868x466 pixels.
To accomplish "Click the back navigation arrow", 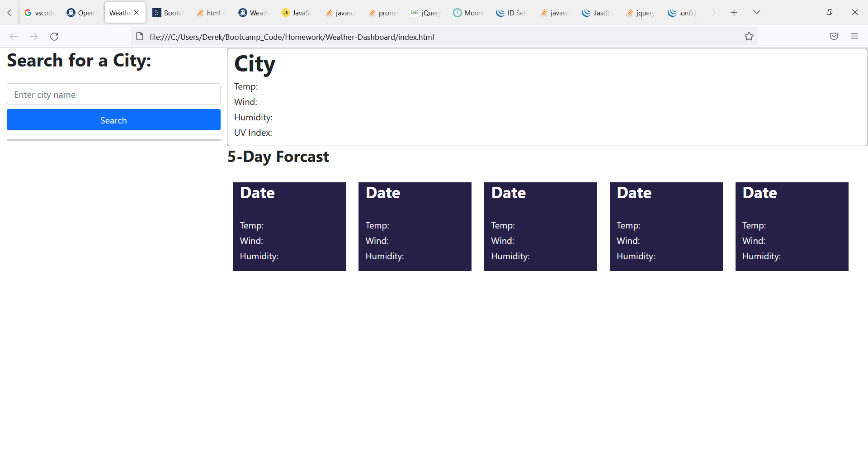I will pyautogui.click(x=14, y=37).
